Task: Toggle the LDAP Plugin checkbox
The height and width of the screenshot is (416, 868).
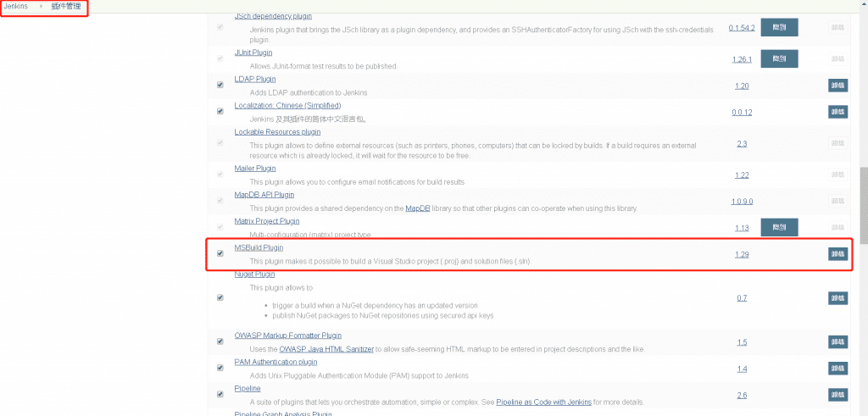Action: pos(220,86)
